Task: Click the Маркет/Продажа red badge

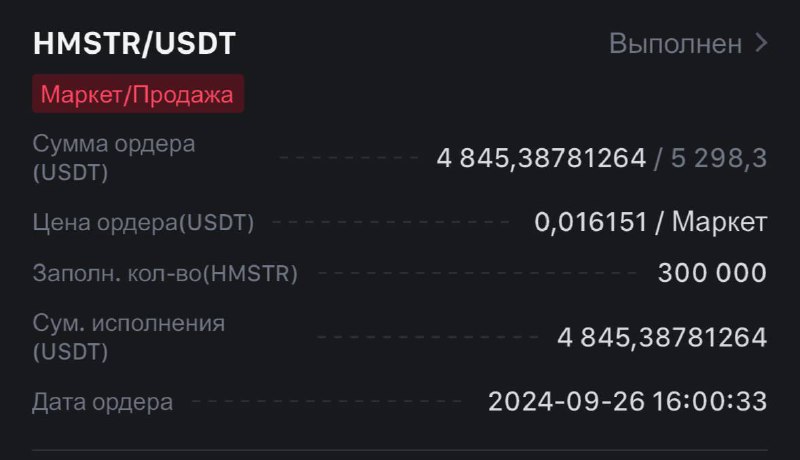Action: pos(138,94)
